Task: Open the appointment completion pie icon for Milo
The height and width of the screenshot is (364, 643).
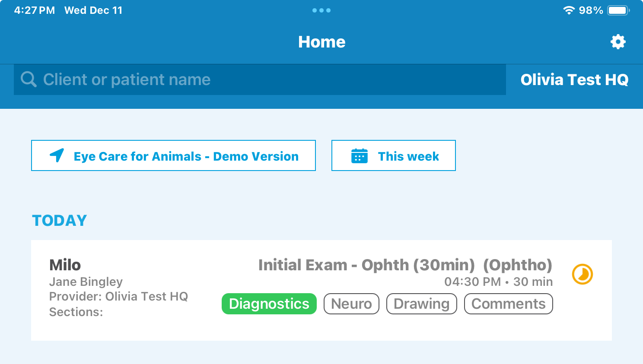Action: coord(582,274)
